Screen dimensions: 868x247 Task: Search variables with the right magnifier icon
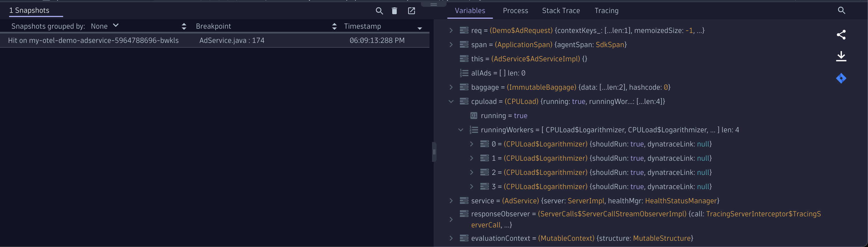[841, 11]
